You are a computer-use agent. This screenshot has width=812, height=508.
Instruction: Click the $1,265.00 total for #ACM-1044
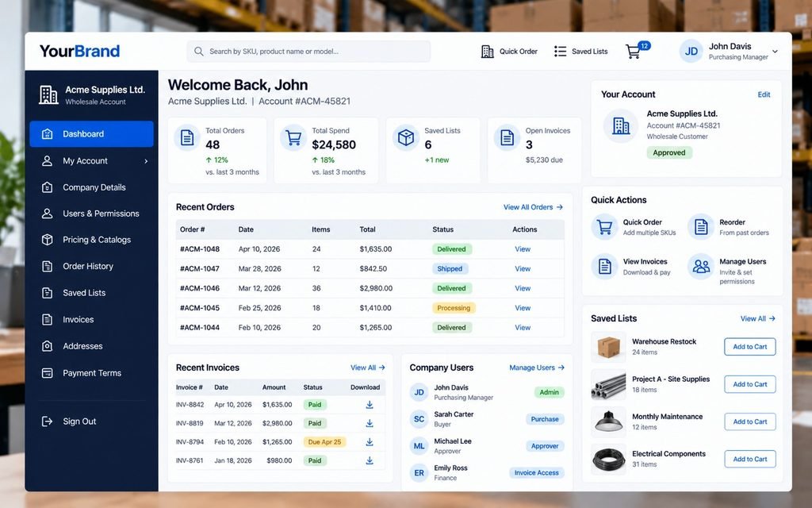(375, 328)
